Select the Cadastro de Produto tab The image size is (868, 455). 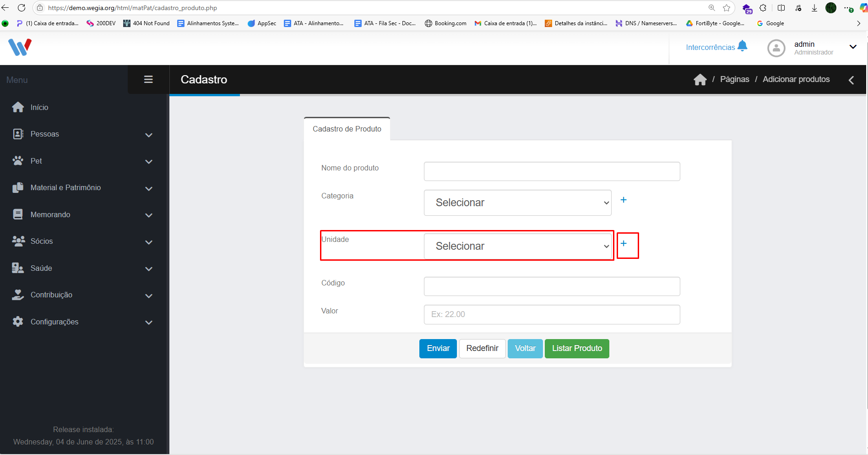(347, 129)
